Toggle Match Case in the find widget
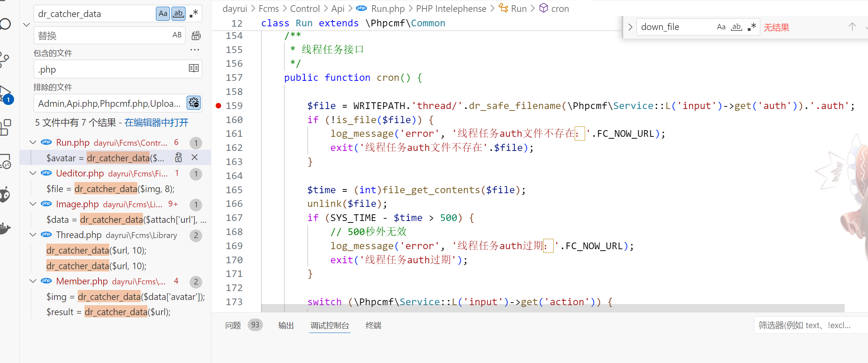Viewport: 868px width, 363px height. tap(721, 27)
